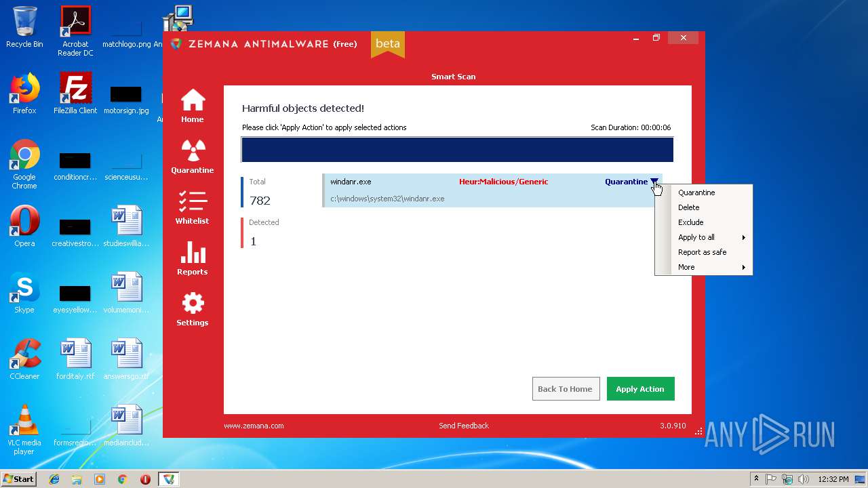Open FileZilla Client desktop shortcut
This screenshot has height=488, width=868.
point(75,94)
